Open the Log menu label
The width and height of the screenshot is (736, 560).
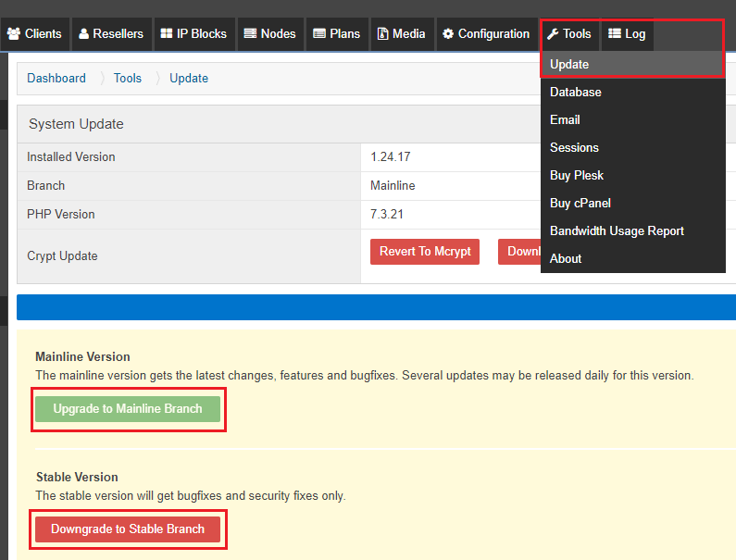(x=635, y=34)
